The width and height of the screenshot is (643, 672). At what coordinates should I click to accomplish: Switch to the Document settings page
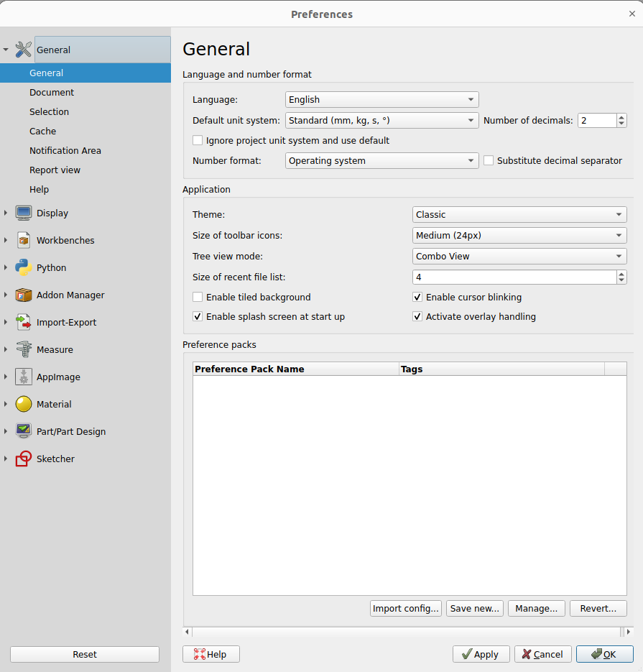pos(52,92)
